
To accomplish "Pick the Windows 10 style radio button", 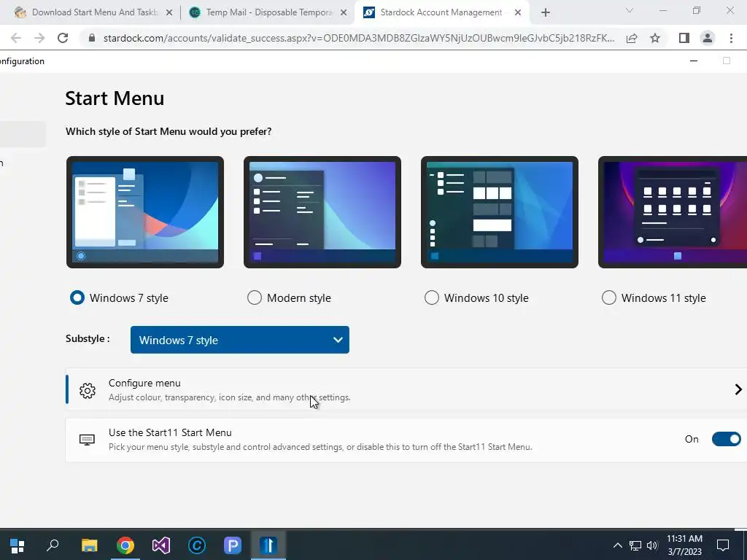I will tap(432, 297).
